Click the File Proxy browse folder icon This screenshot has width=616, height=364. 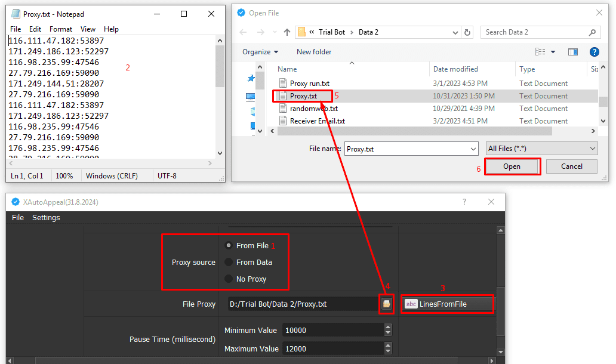click(387, 304)
